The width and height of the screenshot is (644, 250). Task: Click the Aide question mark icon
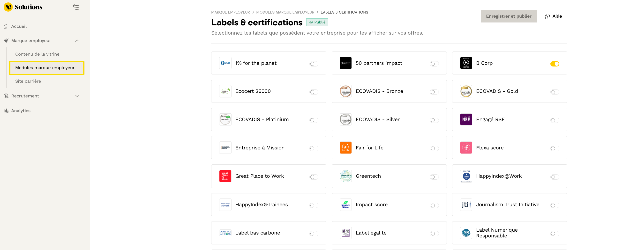pos(547,16)
